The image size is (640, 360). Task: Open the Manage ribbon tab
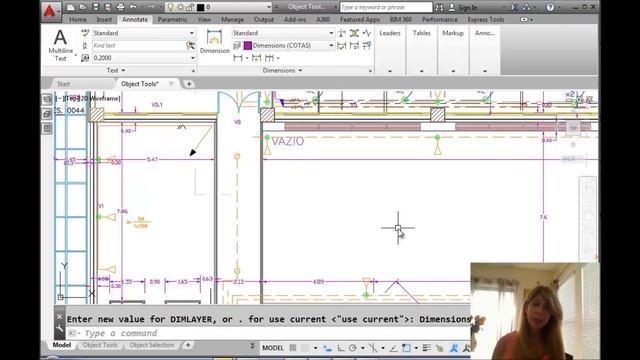click(x=232, y=19)
